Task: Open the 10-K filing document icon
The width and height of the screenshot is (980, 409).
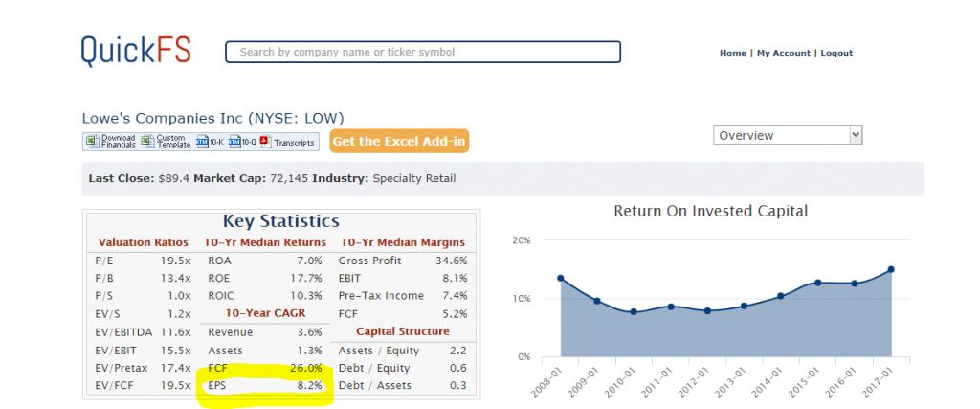Action: (x=202, y=142)
